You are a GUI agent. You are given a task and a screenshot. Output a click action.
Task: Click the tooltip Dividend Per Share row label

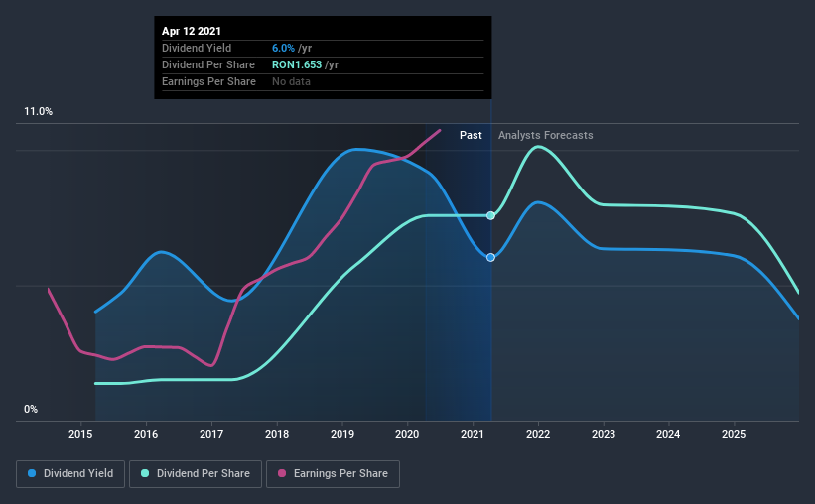pos(208,64)
